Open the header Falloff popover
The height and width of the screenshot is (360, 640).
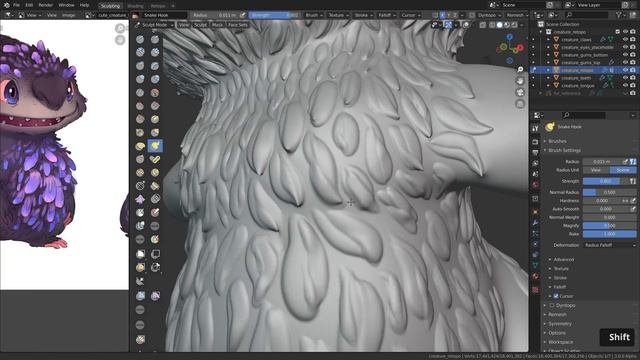[x=387, y=15]
